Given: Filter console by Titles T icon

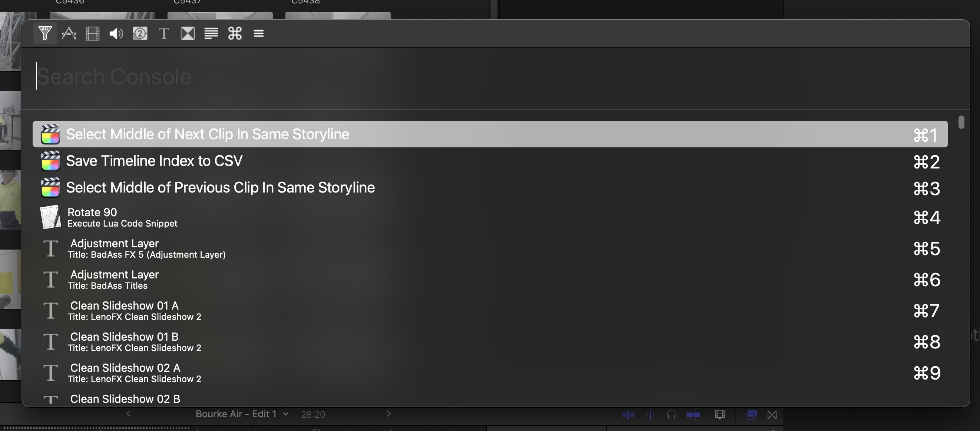Looking at the screenshot, I should tap(163, 33).
